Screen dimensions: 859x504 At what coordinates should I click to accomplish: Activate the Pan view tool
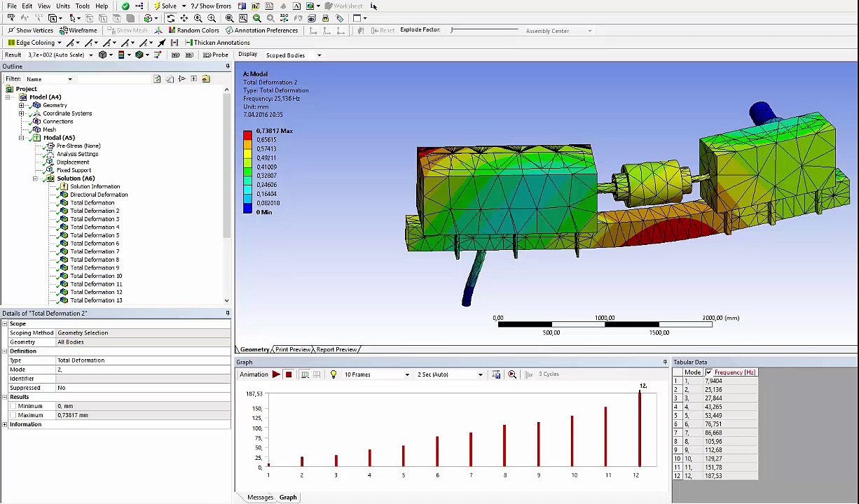point(184,18)
